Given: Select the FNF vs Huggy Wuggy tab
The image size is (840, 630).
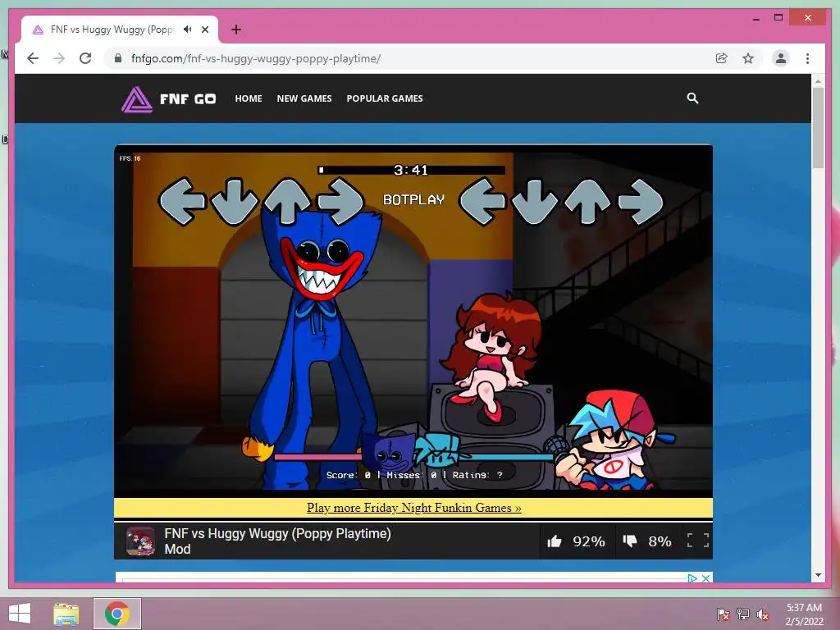Looking at the screenshot, I should pos(120,30).
